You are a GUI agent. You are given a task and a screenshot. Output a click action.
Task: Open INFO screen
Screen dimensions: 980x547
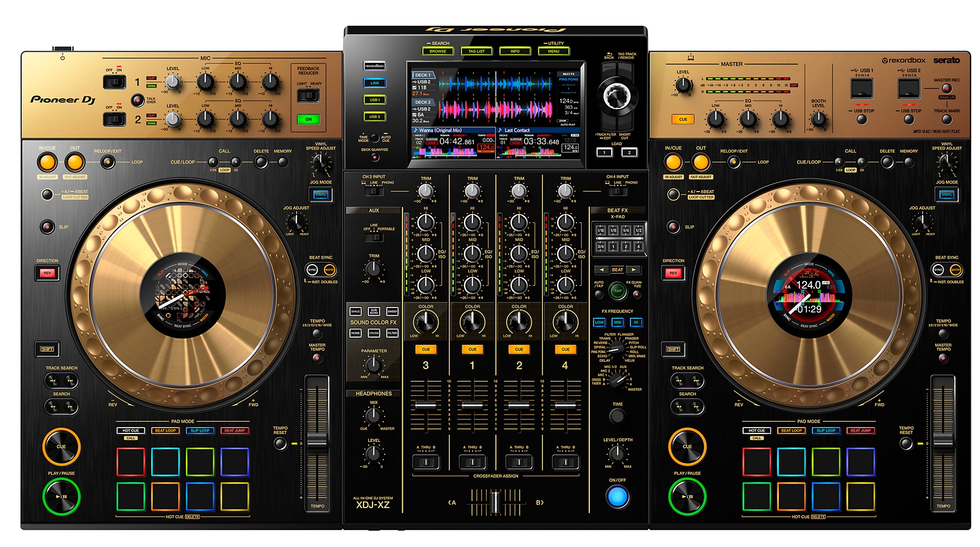click(x=515, y=51)
